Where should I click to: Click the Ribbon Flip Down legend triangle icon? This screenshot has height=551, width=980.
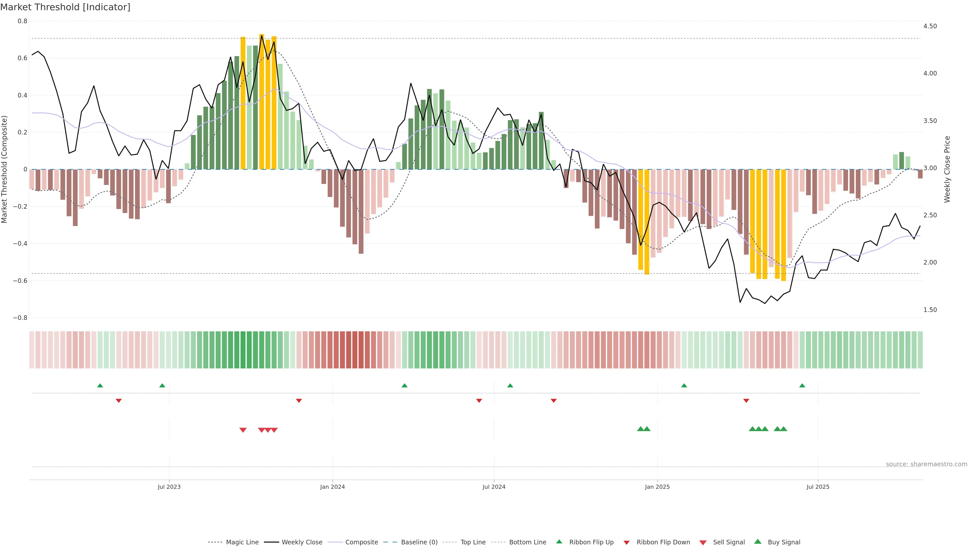tap(627, 543)
